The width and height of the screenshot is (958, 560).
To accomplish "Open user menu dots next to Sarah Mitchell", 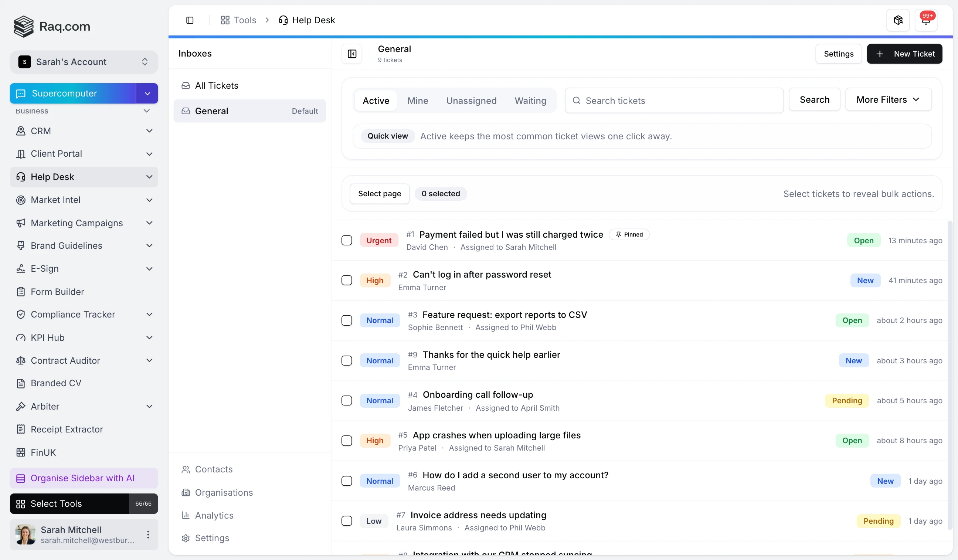I will [x=148, y=534].
